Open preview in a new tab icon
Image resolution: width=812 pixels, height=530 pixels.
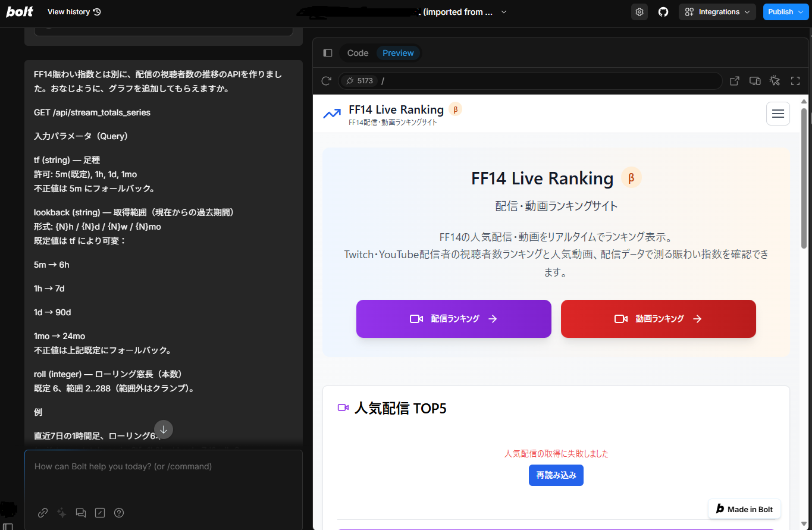(735, 81)
